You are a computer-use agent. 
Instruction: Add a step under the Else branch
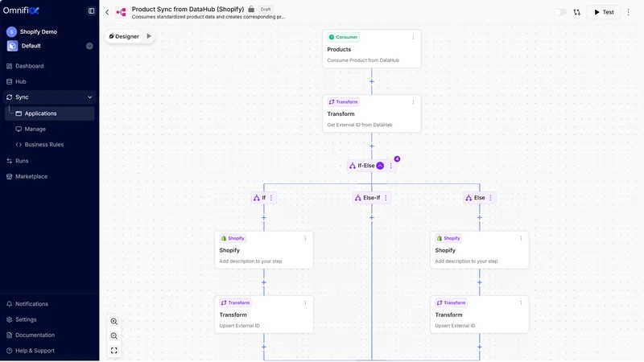pyautogui.click(x=479, y=218)
